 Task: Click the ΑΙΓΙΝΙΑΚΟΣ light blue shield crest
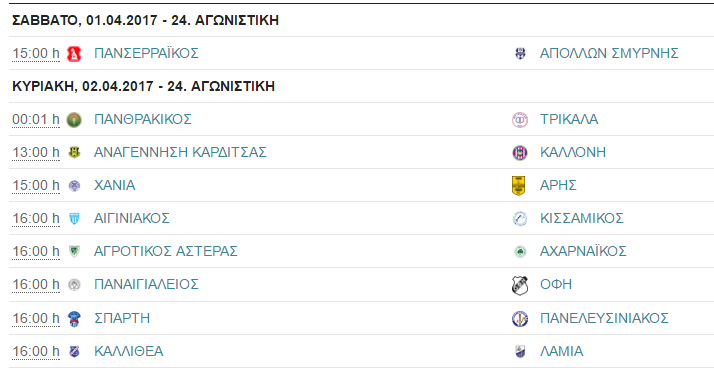(74, 219)
